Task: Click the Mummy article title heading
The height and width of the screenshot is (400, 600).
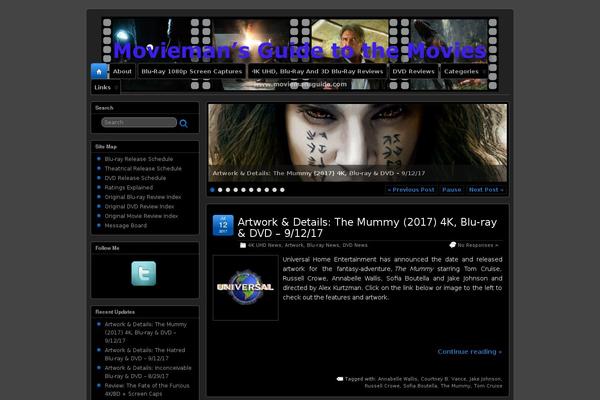Action: pyautogui.click(x=367, y=228)
